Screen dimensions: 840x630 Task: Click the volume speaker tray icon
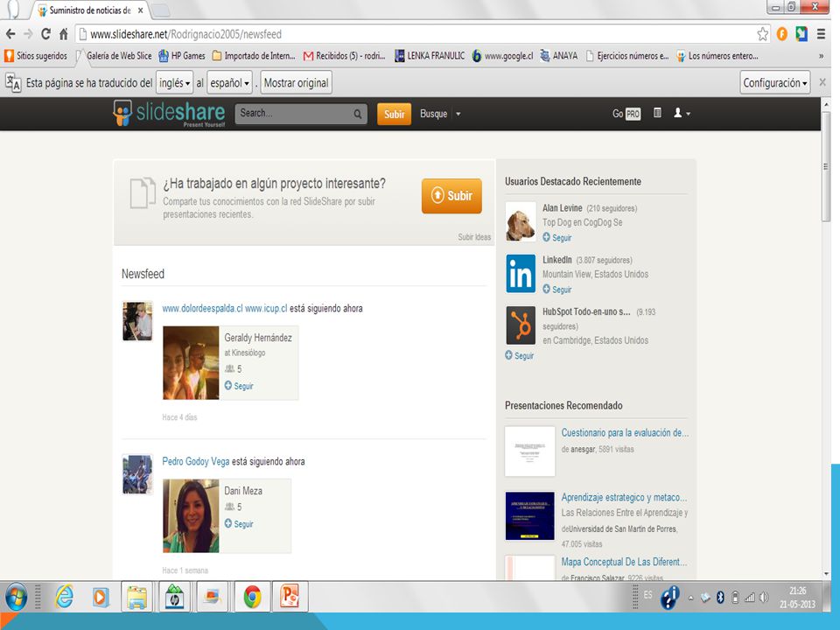[763, 597]
